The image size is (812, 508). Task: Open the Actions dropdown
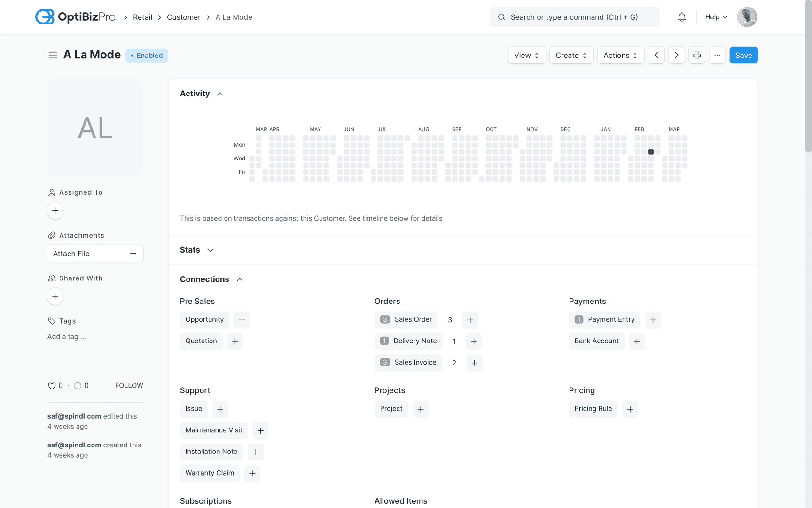point(621,55)
